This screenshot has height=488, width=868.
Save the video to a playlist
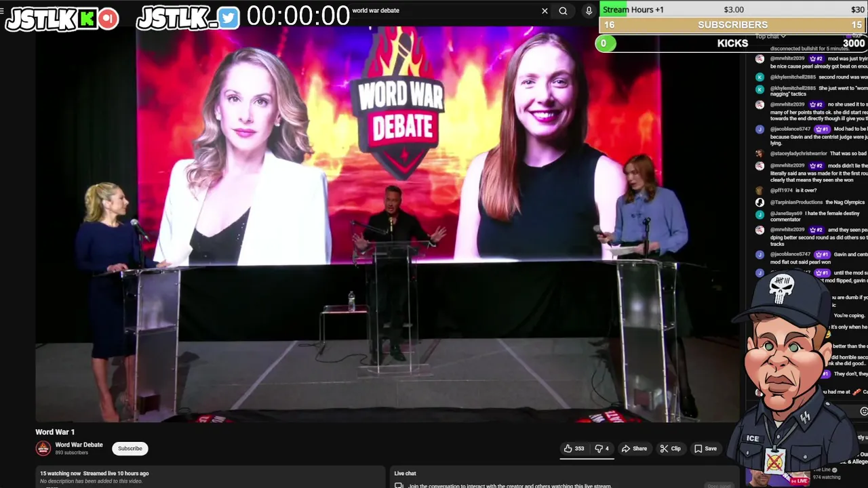[705, 449]
